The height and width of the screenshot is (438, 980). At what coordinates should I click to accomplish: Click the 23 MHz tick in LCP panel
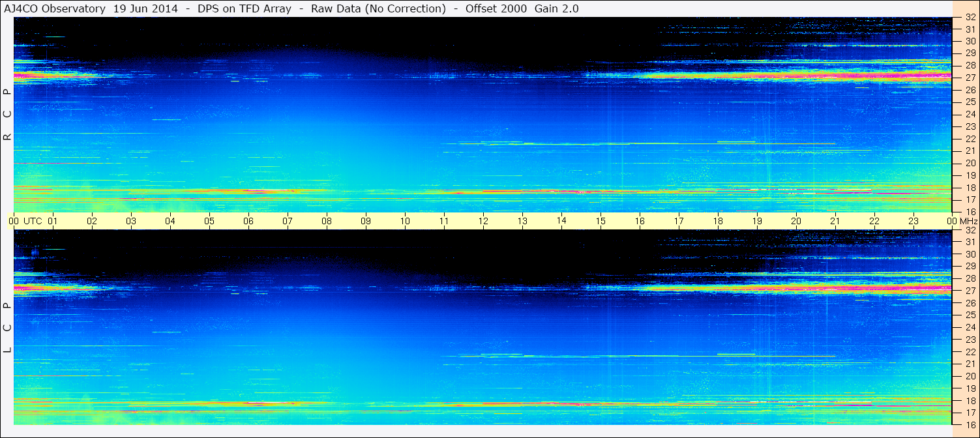[970, 340]
